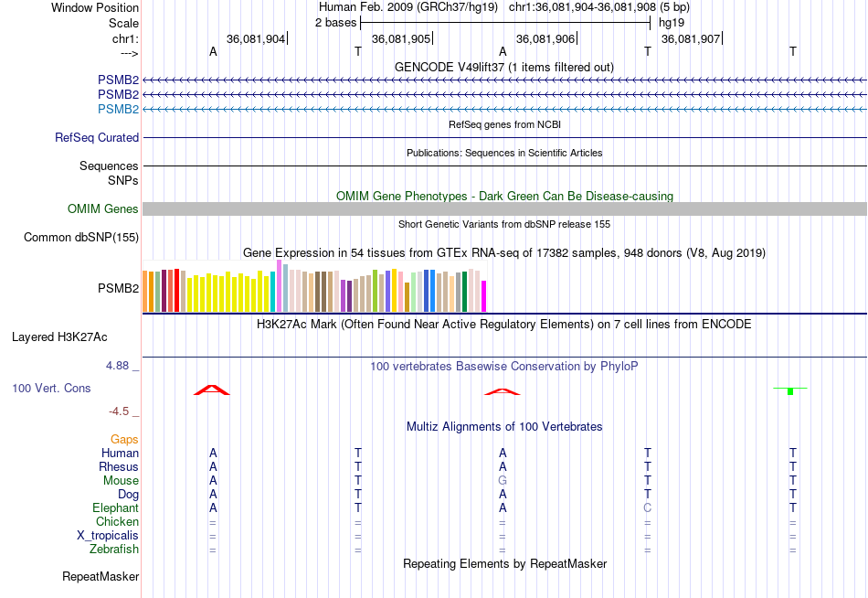Click the hg19 label beside scale bar
Image resolution: width=868 pixels, height=598 pixels.
pyautogui.click(x=672, y=23)
